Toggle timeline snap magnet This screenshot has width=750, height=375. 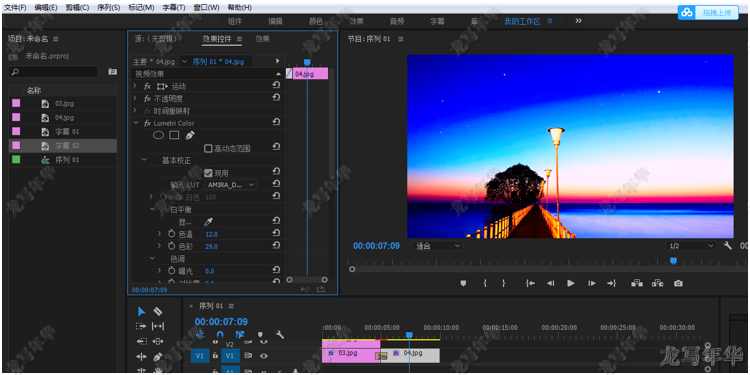tap(220, 335)
